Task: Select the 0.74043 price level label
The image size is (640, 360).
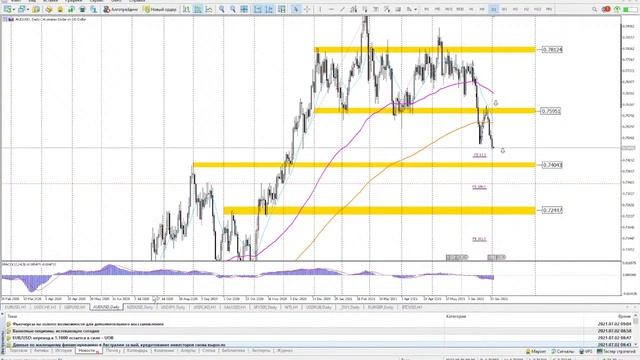Action: click(x=551, y=165)
